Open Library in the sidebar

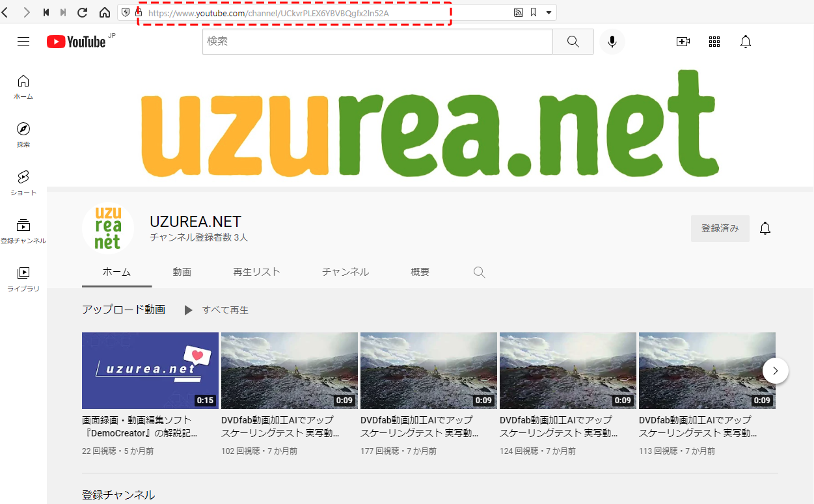tap(23, 280)
